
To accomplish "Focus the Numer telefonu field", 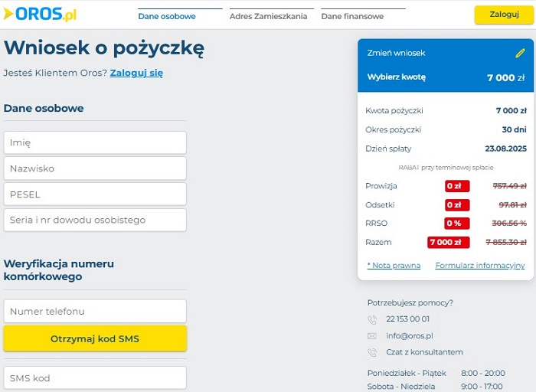I will click(95, 312).
